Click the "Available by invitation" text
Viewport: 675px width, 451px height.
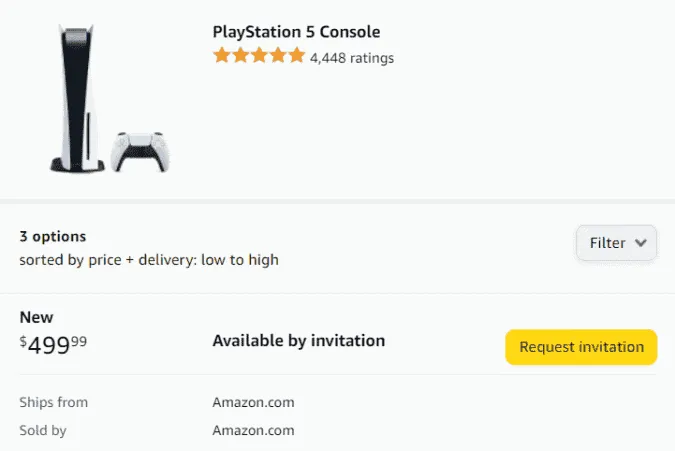point(299,341)
